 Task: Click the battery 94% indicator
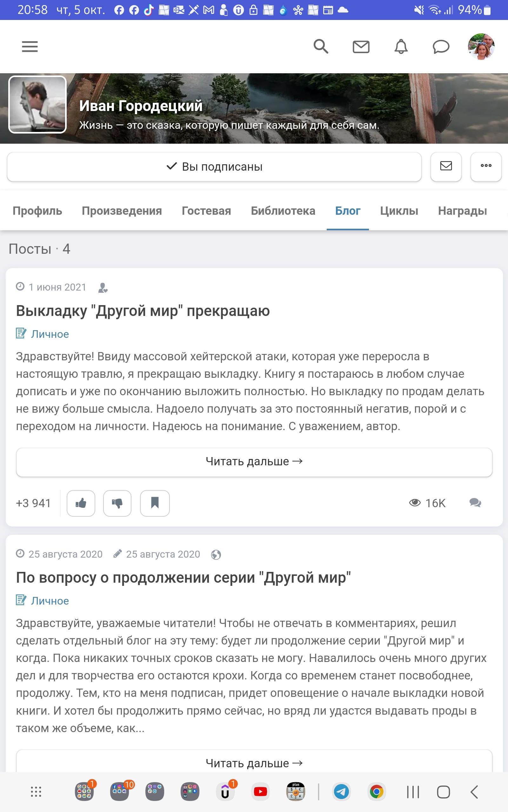[474, 10]
